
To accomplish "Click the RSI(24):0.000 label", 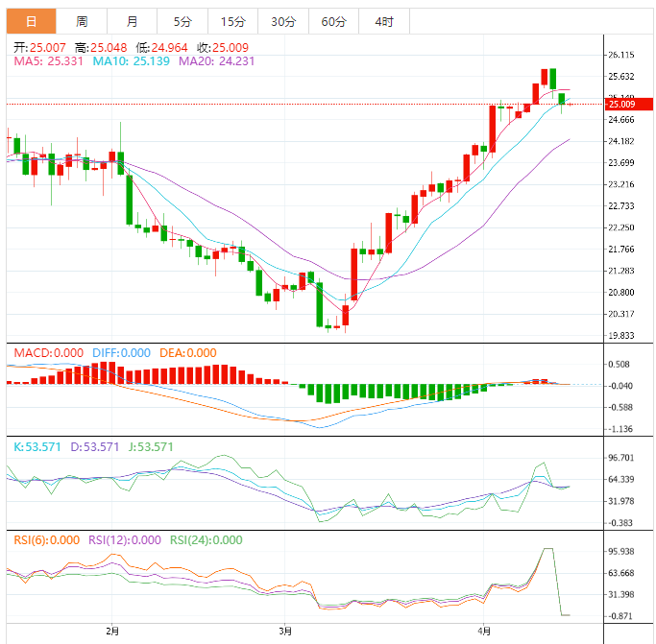I will pyautogui.click(x=207, y=540).
